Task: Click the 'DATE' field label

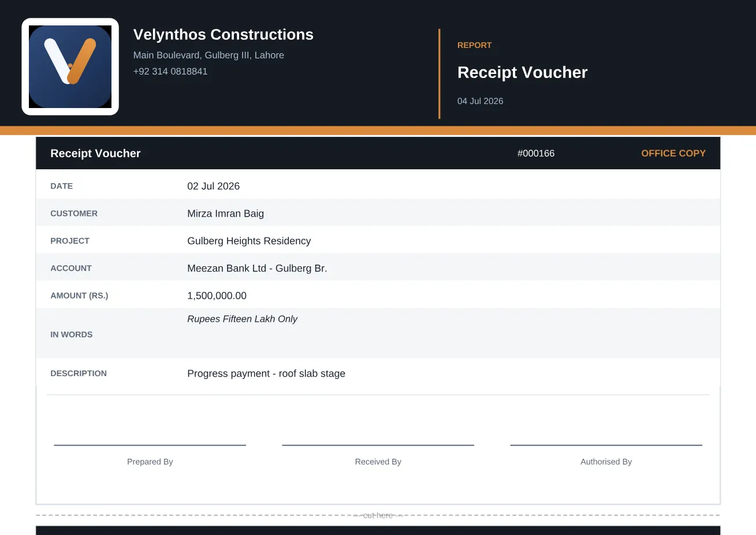Action: tap(62, 186)
